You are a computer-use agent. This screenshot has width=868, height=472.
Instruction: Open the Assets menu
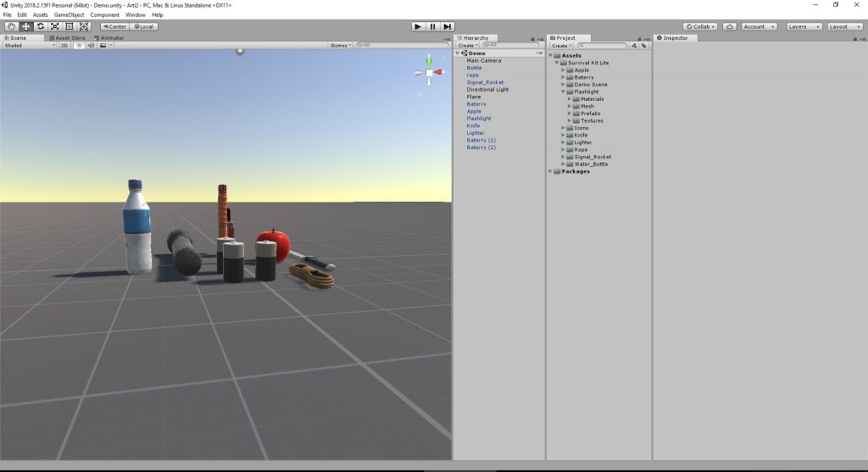coord(41,15)
